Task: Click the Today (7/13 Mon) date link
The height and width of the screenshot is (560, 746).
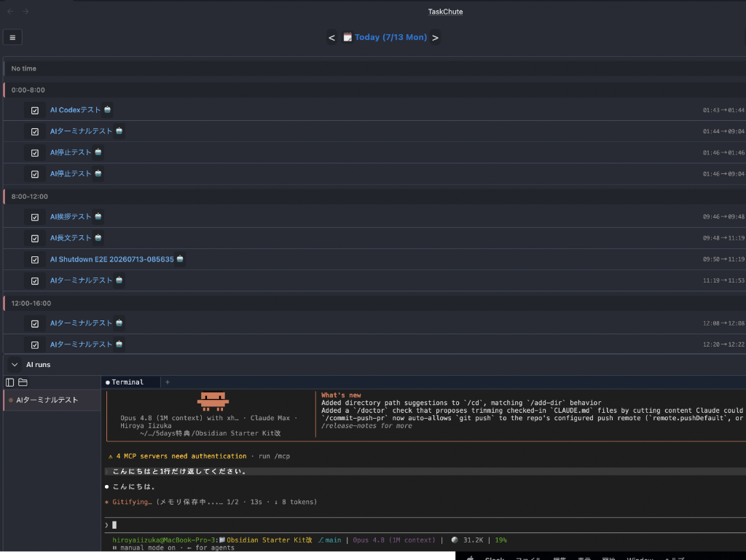Action: click(x=390, y=37)
